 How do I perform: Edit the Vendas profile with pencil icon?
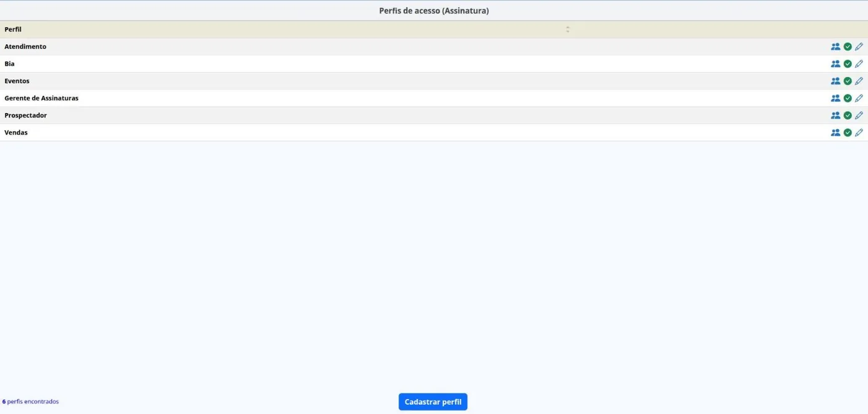tap(859, 132)
